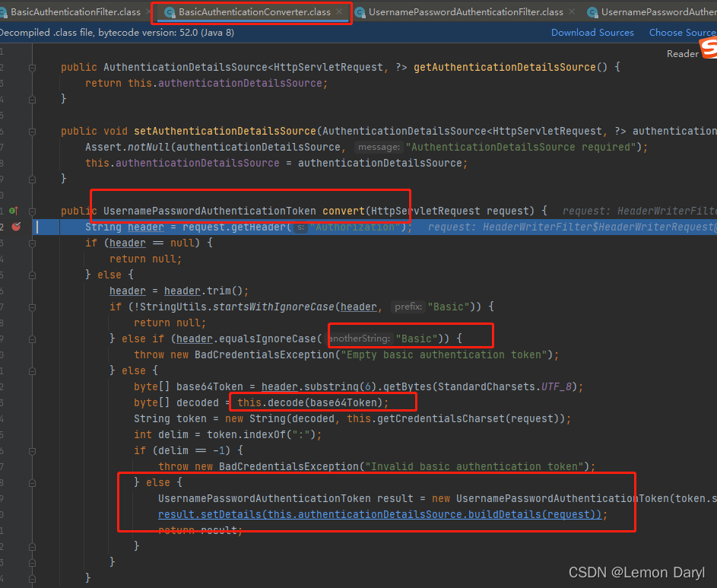Toggle Reader mode
This screenshot has height=588, width=717.
682,53
